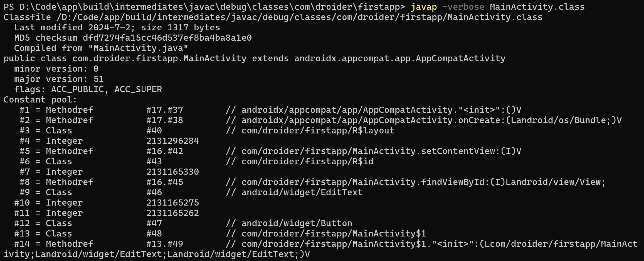Click the 'Classfile /D:/Code/app/build' path line
This screenshot has width=644, height=261.
click(273, 17)
